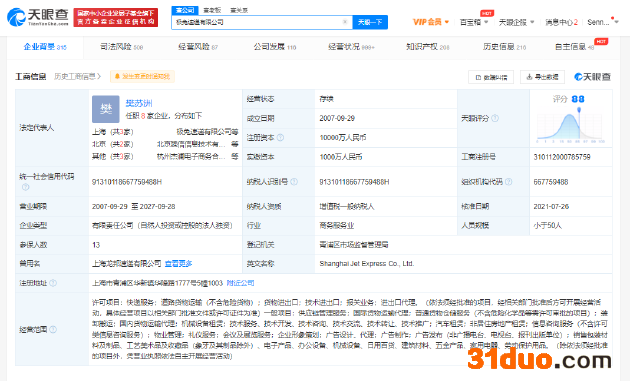Click the 经营状态 value 存续
The width and height of the screenshot is (630, 381).
coord(327,99)
